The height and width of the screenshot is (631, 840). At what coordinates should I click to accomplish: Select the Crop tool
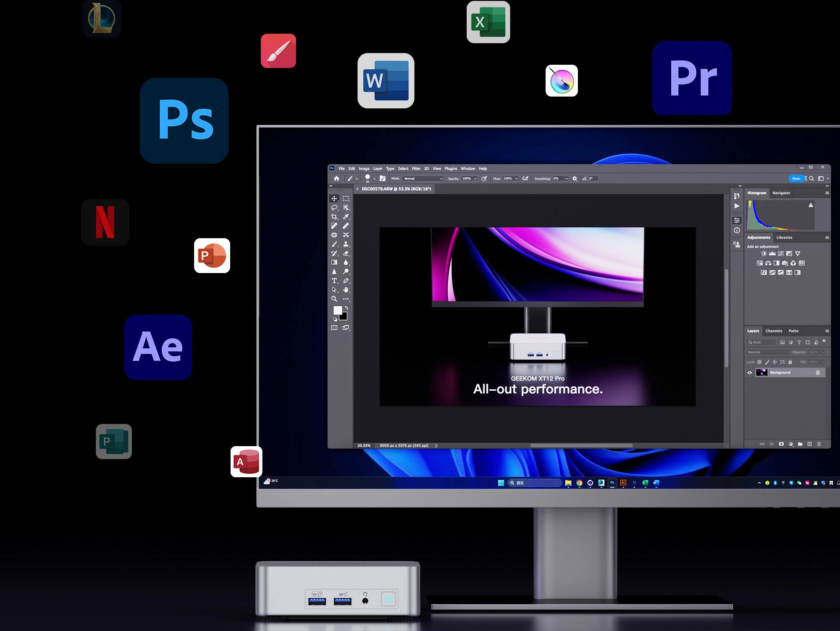click(x=334, y=217)
